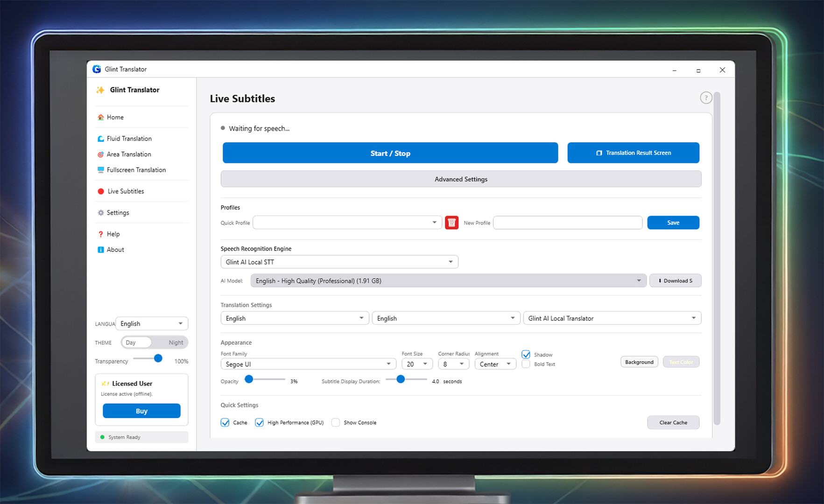This screenshot has width=824, height=504.
Task: Click the About info icon
Action: [x=100, y=250]
